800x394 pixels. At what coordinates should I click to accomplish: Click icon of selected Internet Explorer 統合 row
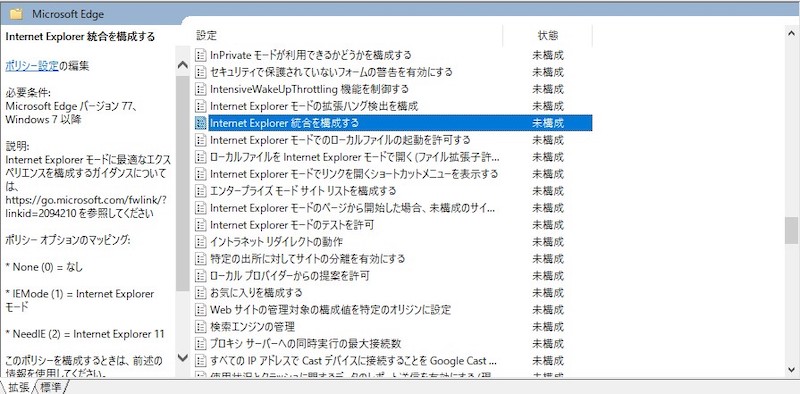click(201, 123)
